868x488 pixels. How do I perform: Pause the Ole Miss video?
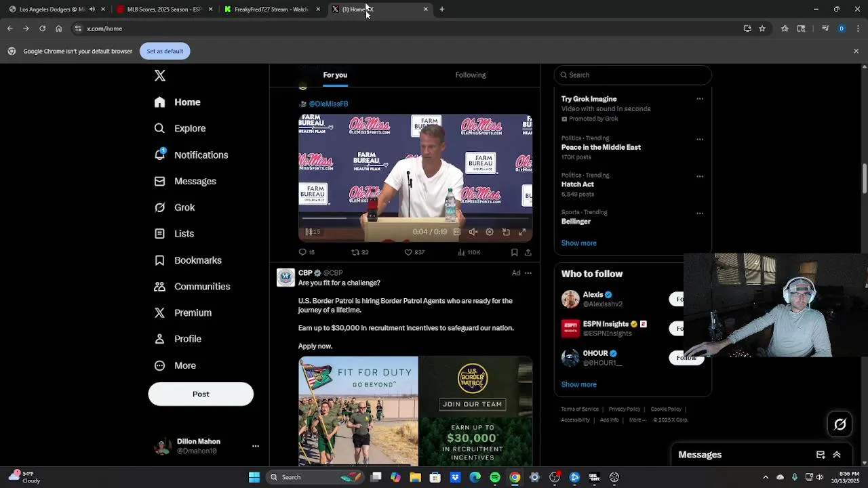pos(309,232)
